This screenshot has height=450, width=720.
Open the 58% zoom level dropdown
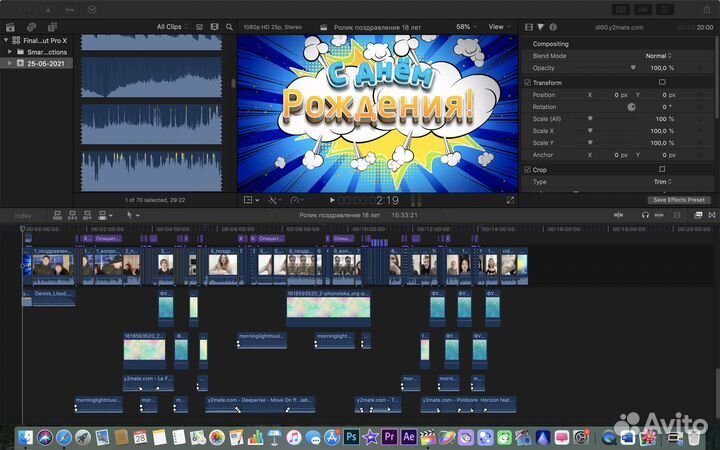click(466, 26)
